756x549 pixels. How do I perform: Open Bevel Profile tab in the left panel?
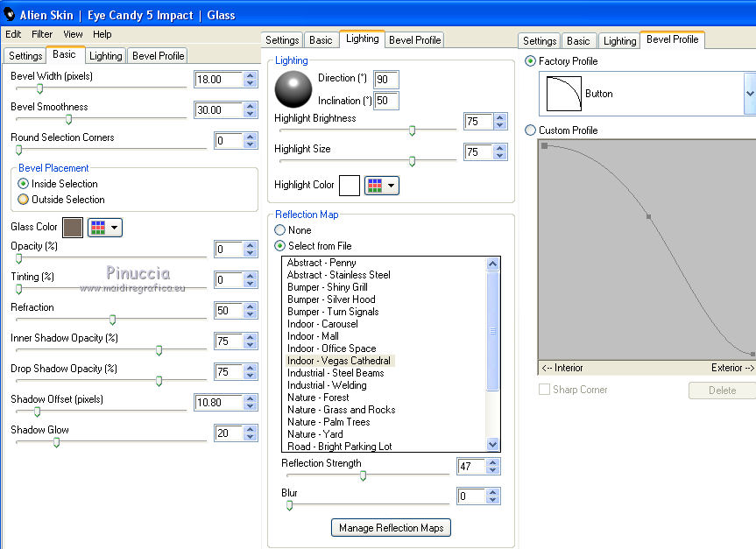coord(159,56)
